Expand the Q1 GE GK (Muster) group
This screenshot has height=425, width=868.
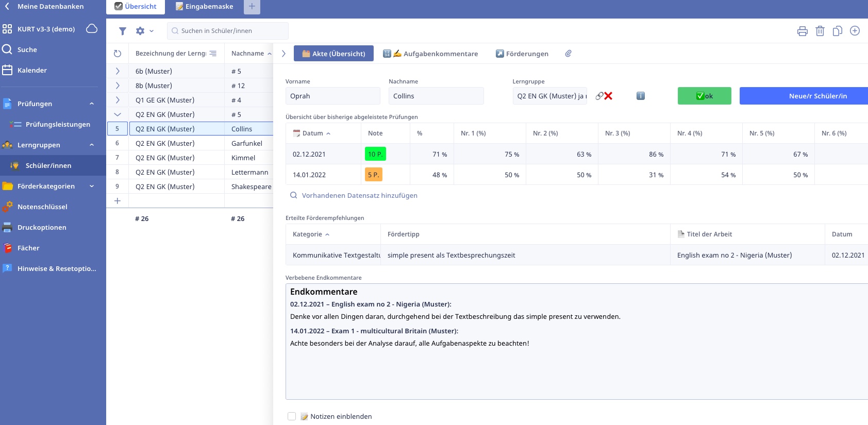coord(118,100)
